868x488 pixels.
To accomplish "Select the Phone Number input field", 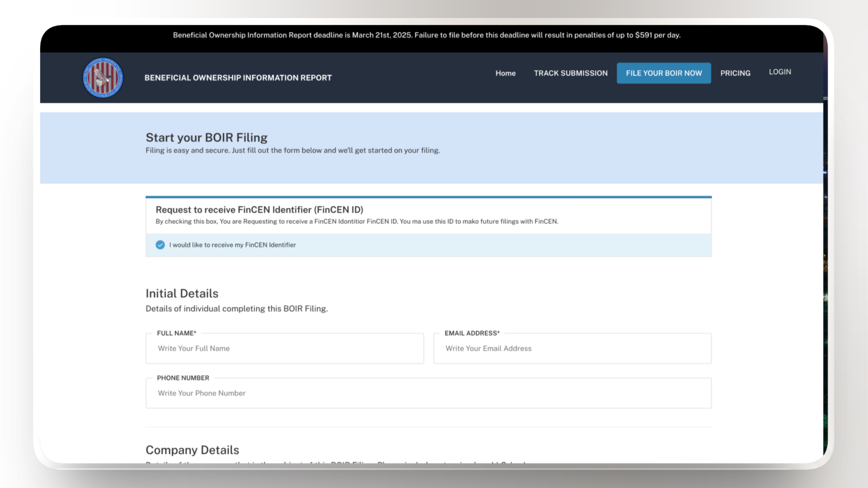I will click(429, 393).
